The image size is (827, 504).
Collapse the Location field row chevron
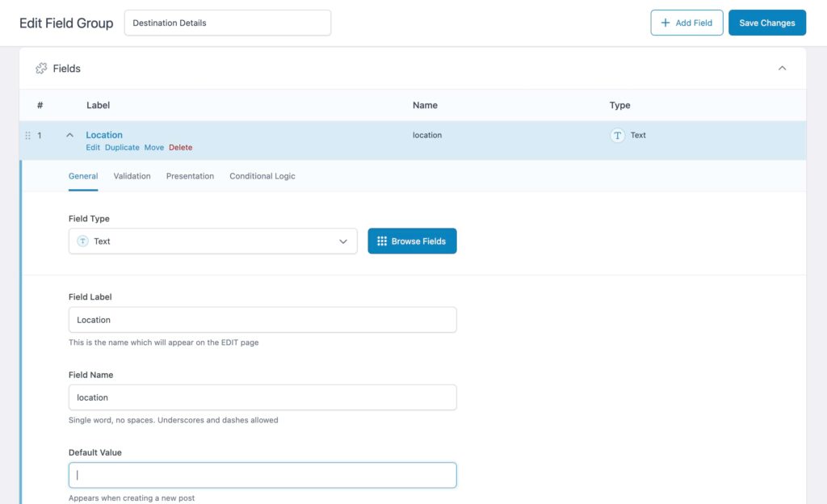pyautogui.click(x=69, y=135)
